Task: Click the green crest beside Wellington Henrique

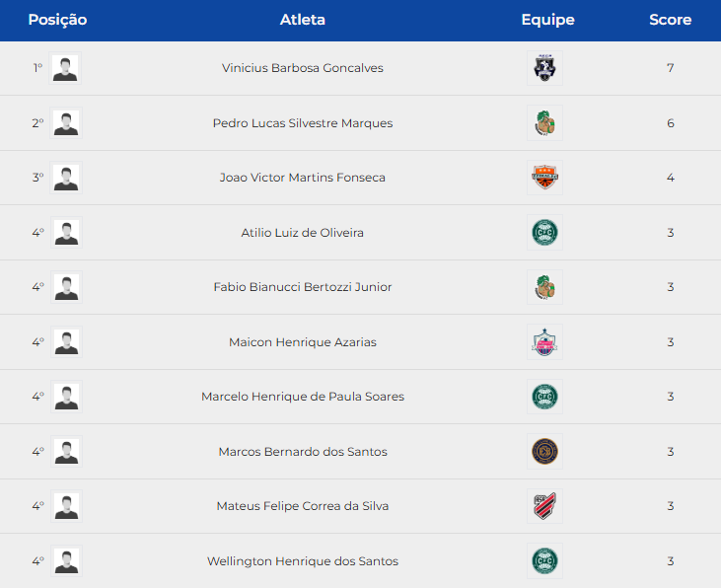Action: 544,560
